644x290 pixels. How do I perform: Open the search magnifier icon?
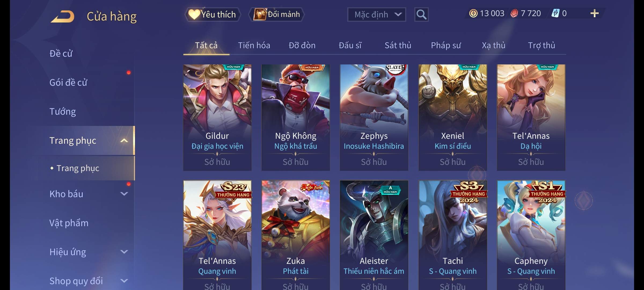click(421, 15)
